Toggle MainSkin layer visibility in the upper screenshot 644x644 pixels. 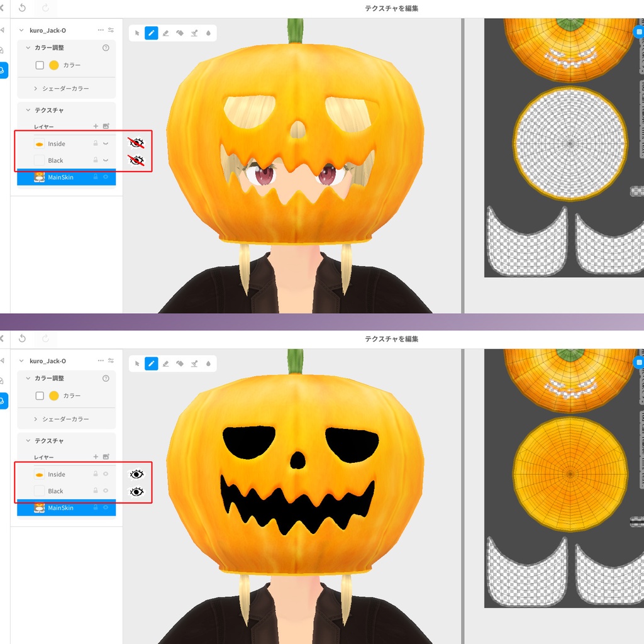[106, 177]
